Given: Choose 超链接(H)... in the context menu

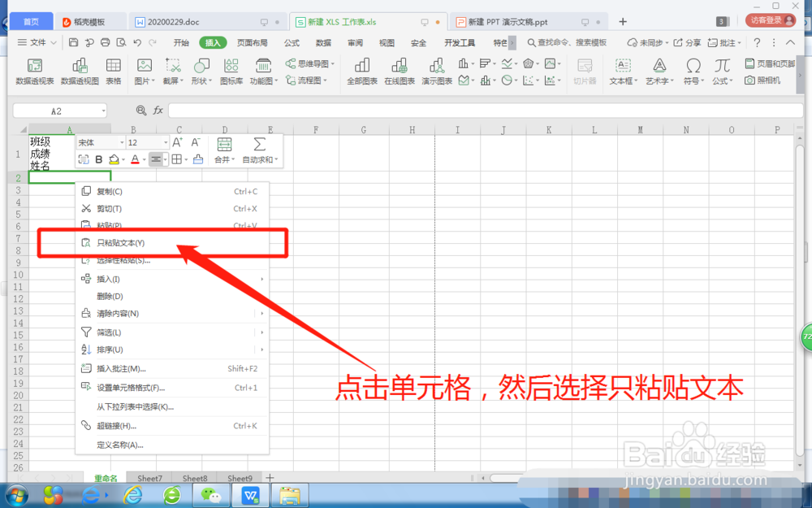Looking at the screenshot, I should (x=172, y=426).
